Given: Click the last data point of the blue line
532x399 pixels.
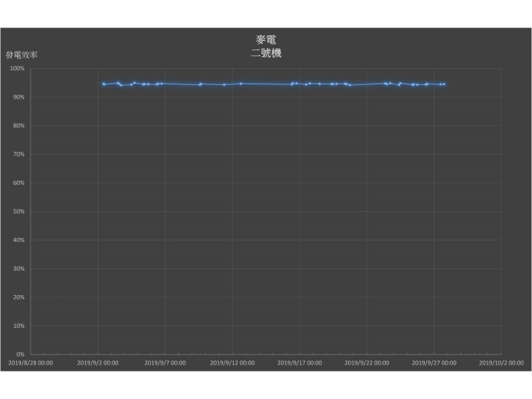Looking at the screenshot, I should 444,84.
